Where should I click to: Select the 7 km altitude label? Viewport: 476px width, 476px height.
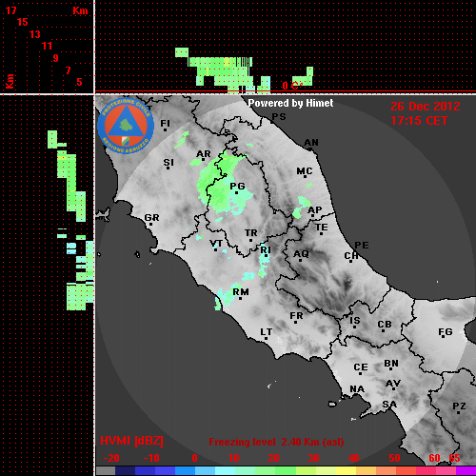click(x=68, y=70)
